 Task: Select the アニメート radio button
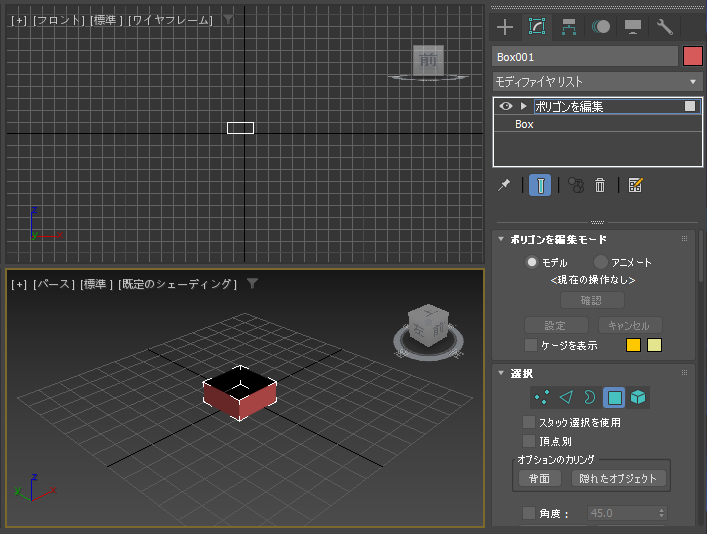[x=601, y=262]
